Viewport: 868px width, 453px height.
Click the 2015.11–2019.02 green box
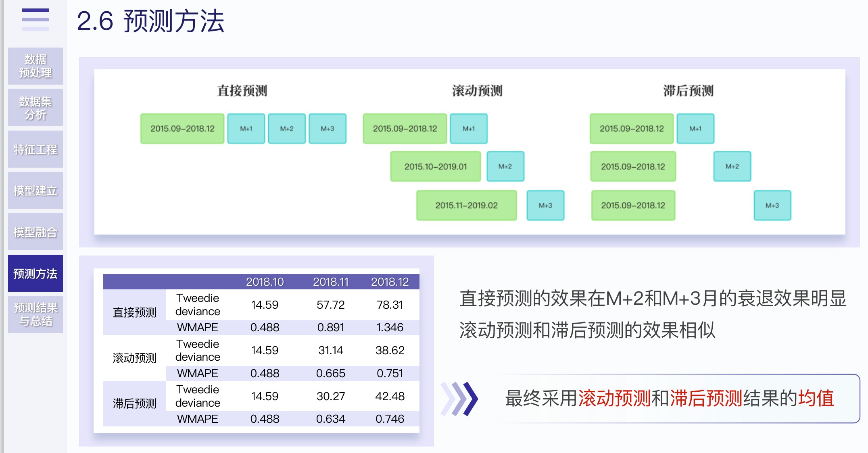tap(466, 206)
